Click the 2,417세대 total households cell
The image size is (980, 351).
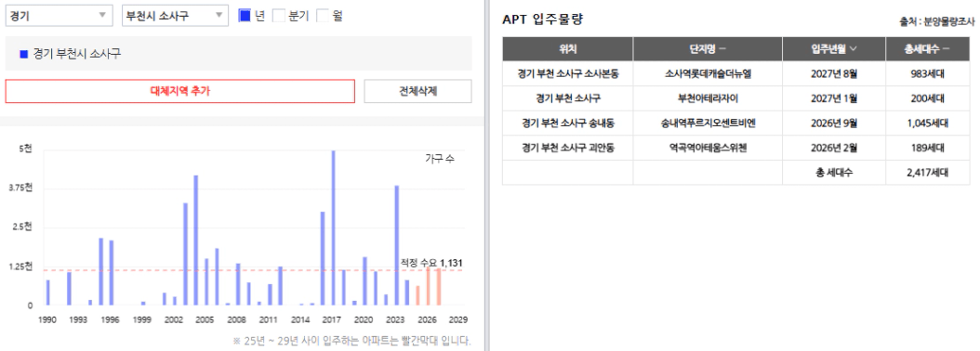[x=928, y=173]
